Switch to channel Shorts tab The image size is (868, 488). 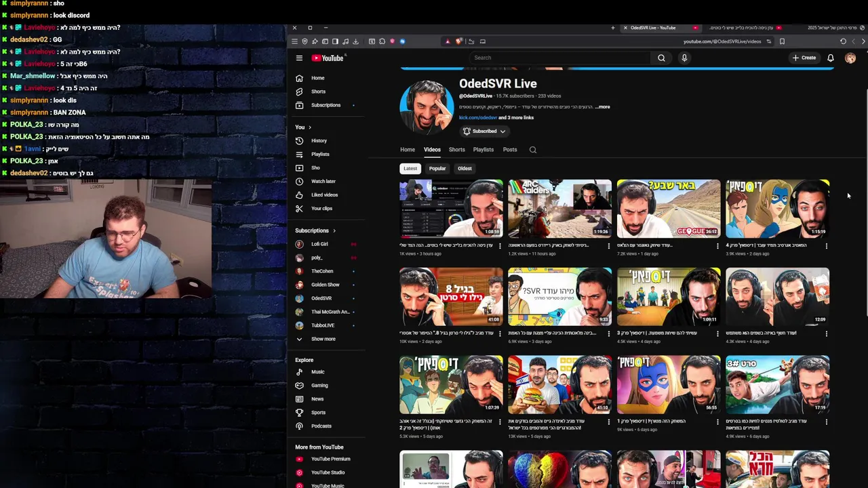457,150
